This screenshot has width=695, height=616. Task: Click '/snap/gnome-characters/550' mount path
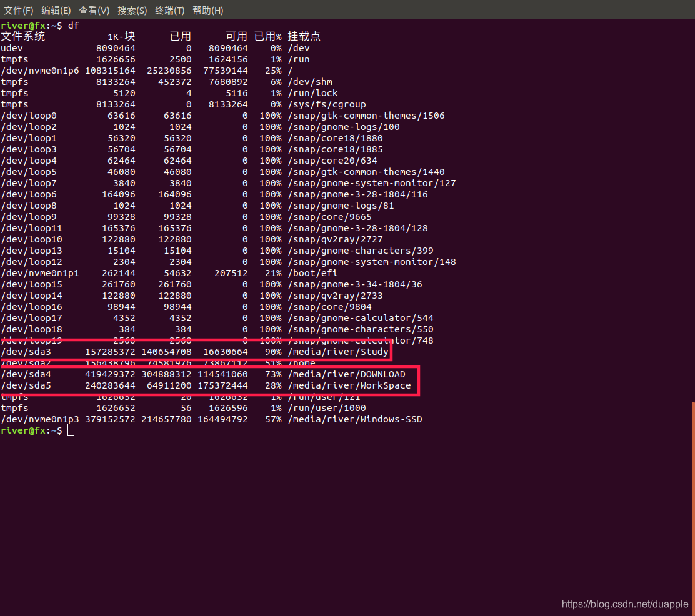(361, 330)
